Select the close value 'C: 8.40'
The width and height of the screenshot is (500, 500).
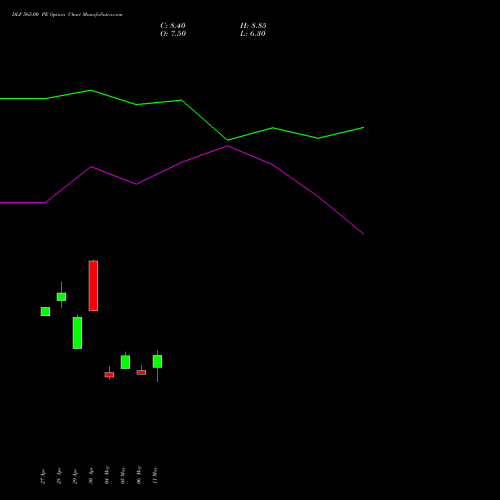[x=173, y=26]
